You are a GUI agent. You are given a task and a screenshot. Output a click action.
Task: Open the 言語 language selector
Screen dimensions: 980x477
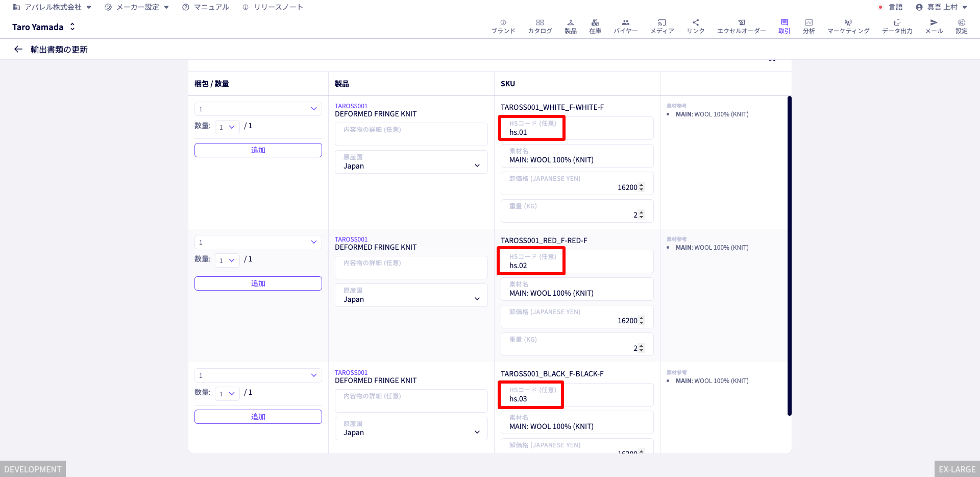tap(890, 7)
